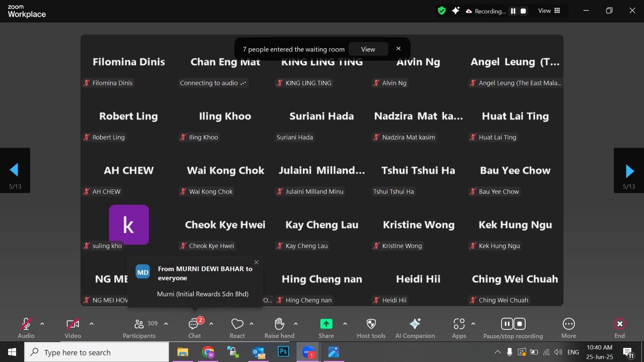The height and width of the screenshot is (362, 644).
Task: Click Pause/stop recording in bottom toolbar
Action: [513, 328]
